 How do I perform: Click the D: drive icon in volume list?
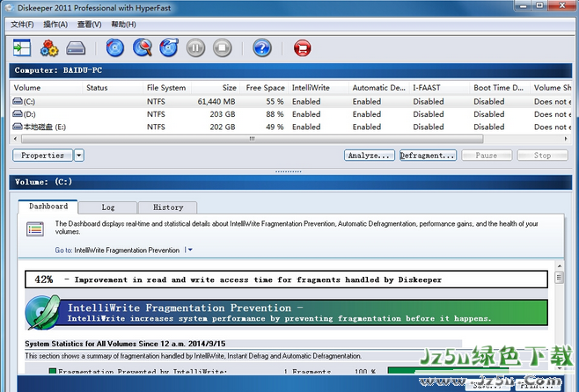pos(18,113)
